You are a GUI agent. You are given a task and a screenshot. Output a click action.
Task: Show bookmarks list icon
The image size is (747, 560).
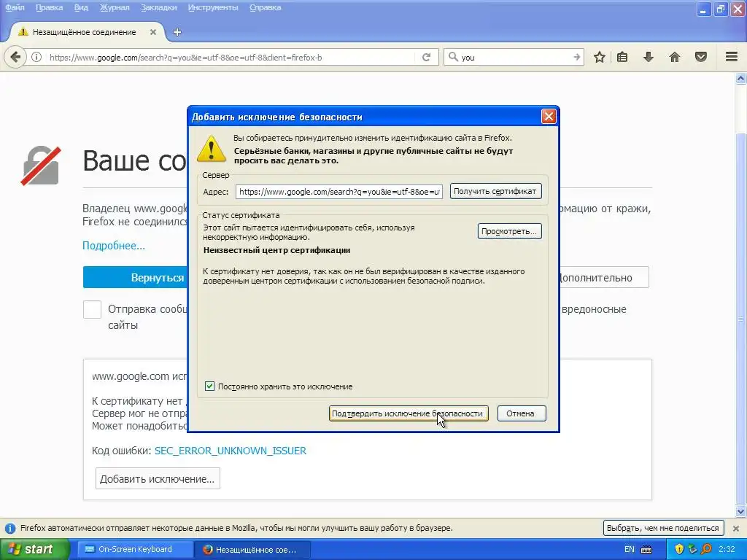622,57
